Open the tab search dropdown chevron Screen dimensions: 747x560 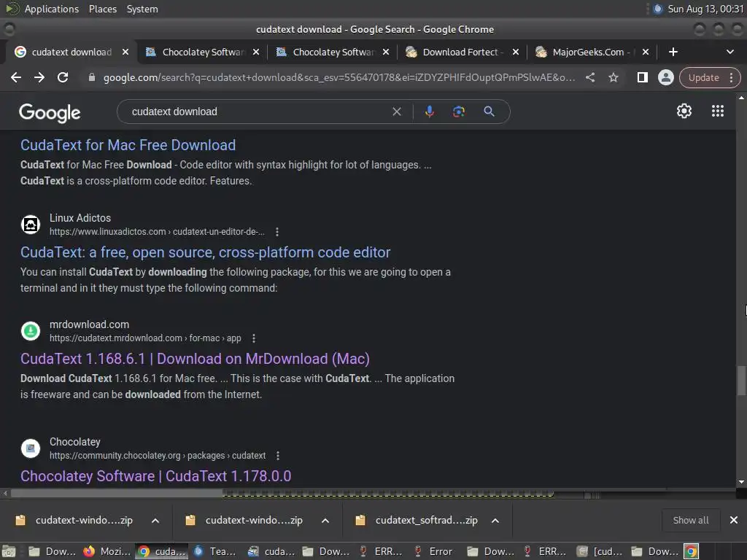tap(729, 52)
